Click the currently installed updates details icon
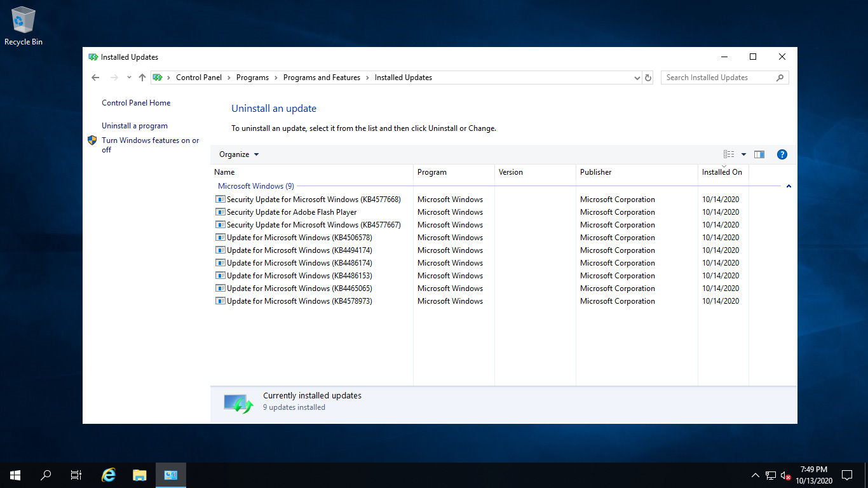The width and height of the screenshot is (868, 488). pyautogui.click(x=238, y=403)
